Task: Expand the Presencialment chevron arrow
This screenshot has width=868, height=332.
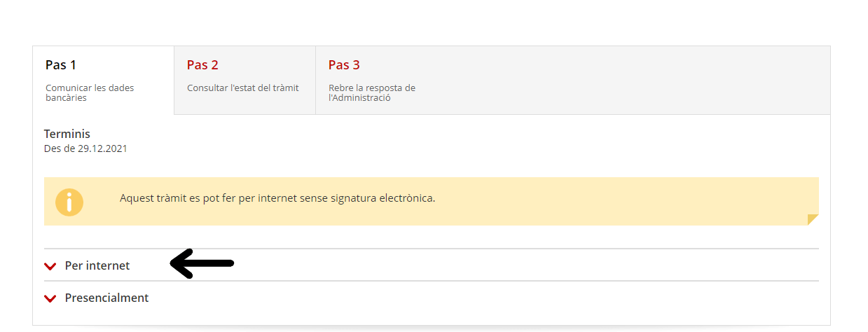Action: pyautogui.click(x=50, y=298)
